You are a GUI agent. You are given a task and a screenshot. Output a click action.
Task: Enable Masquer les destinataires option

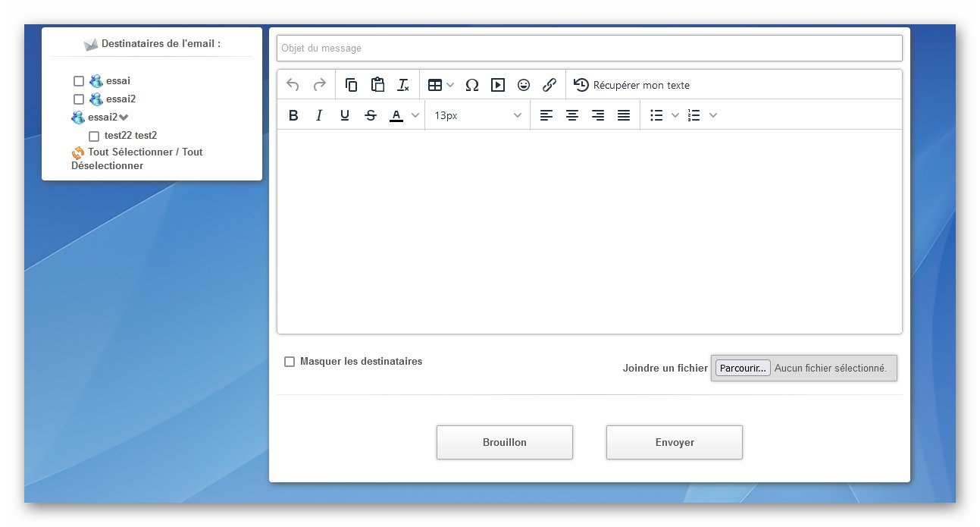click(290, 362)
